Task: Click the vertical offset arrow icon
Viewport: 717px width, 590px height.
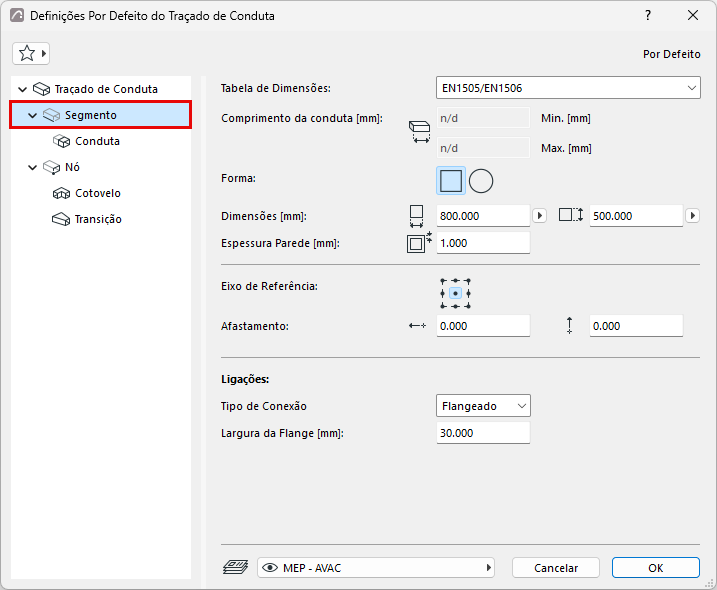Action: pos(569,326)
